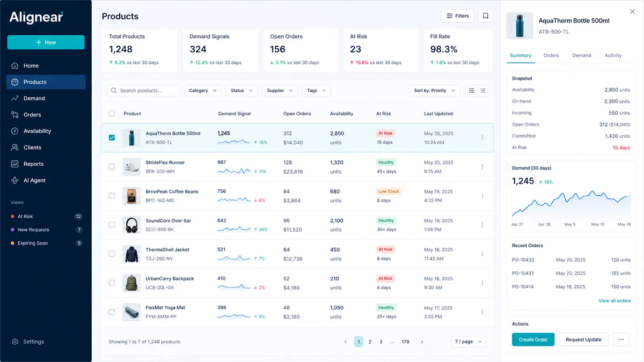Open the Expiring Soon saved view
This screenshot has width=644, height=362.
[x=46, y=243]
